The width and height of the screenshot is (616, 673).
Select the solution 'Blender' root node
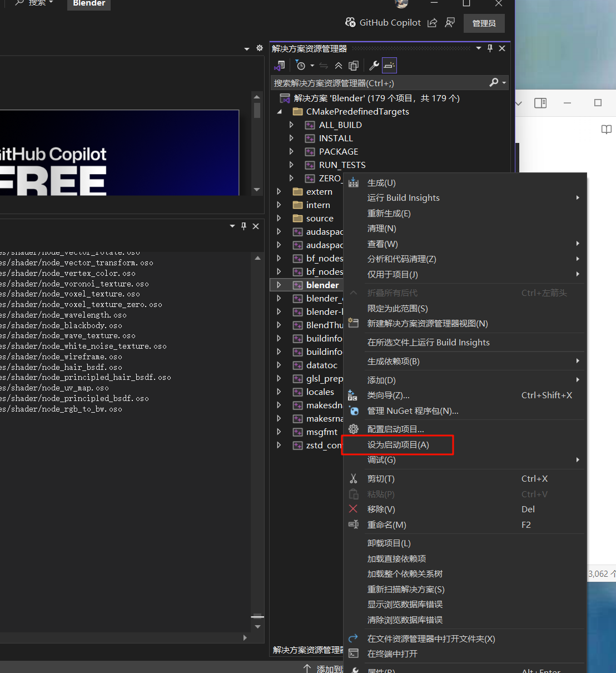[376, 98]
